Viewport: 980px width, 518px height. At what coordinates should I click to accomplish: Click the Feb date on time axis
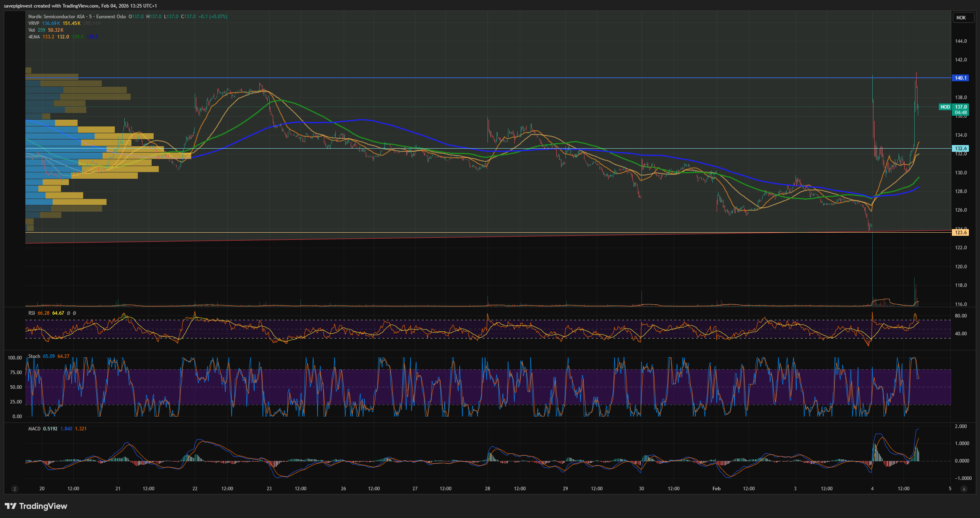(716, 489)
